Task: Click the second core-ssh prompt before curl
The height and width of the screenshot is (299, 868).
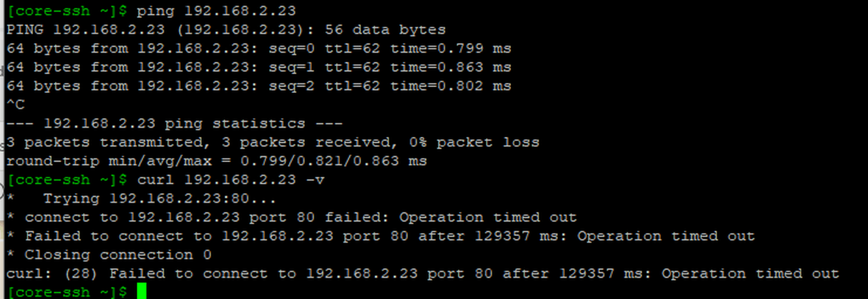Action: click(x=67, y=180)
